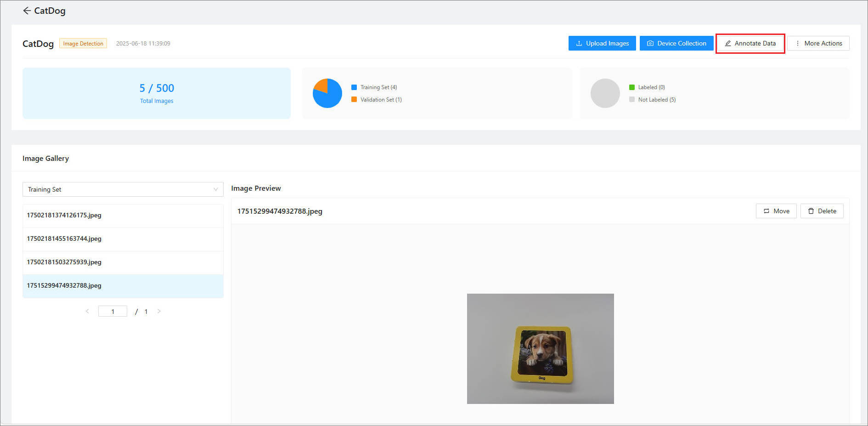
Task: Click the page number input field
Action: click(x=113, y=311)
